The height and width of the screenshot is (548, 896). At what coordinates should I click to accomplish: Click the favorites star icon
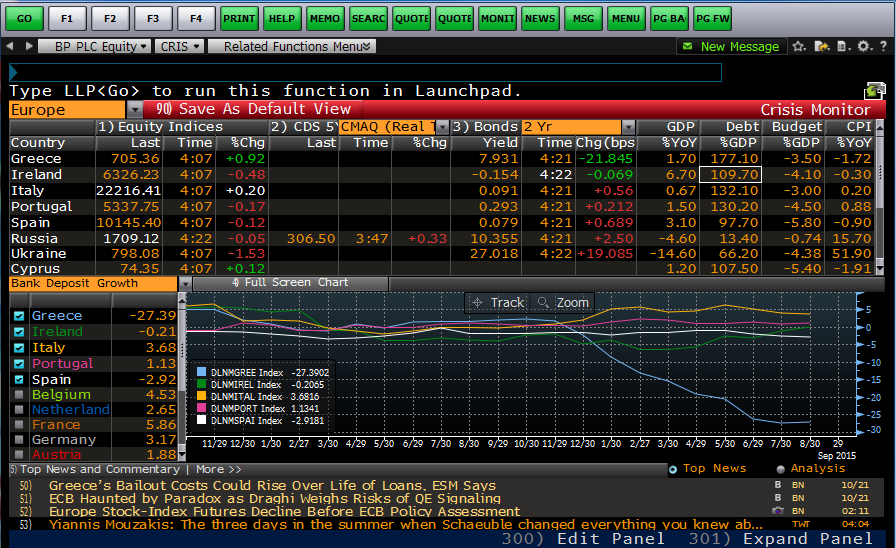(x=798, y=46)
